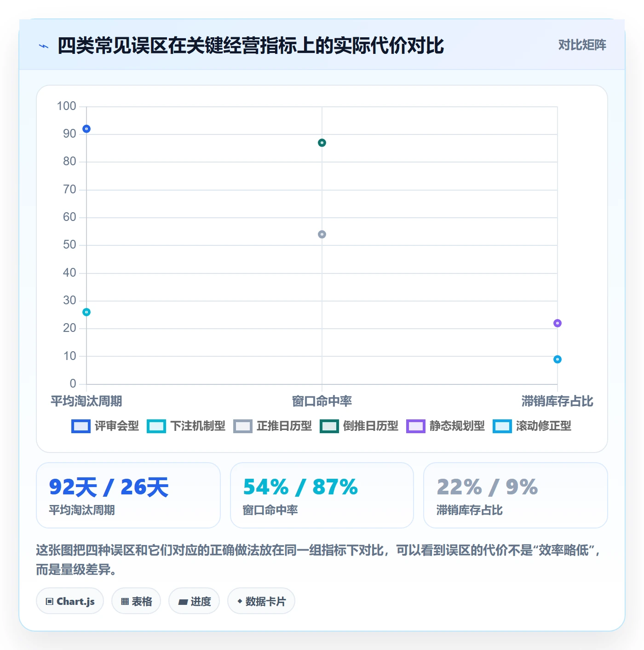
Task: Toggle the 滚动修正型 legend item
Action: 532,426
